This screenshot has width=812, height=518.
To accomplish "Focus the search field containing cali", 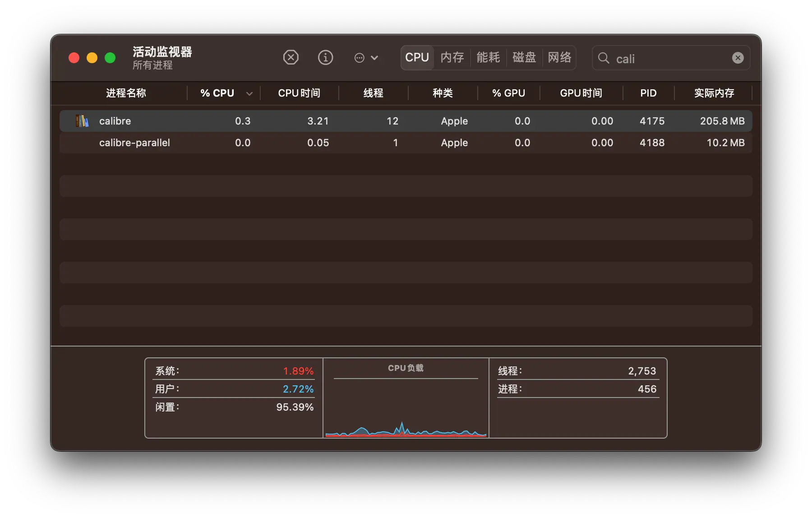I will tap(671, 58).
